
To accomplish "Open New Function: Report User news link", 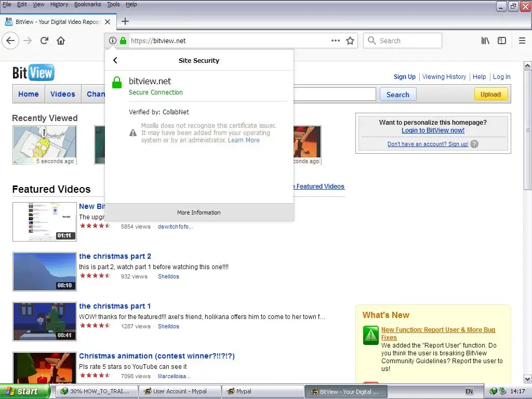I will [x=438, y=334].
